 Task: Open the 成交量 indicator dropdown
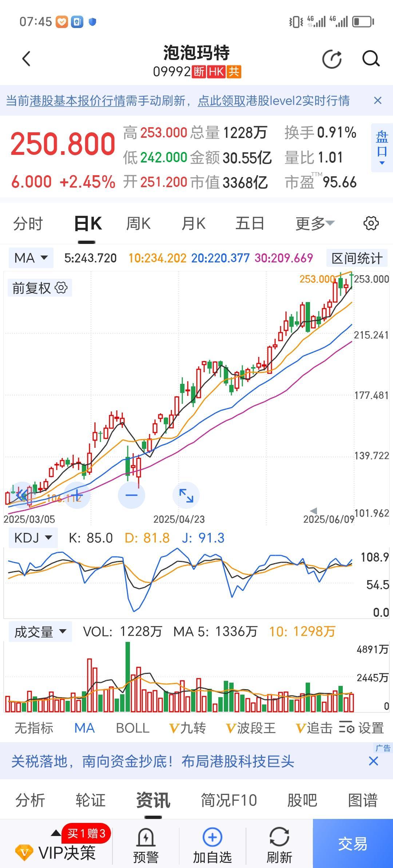[x=40, y=631]
